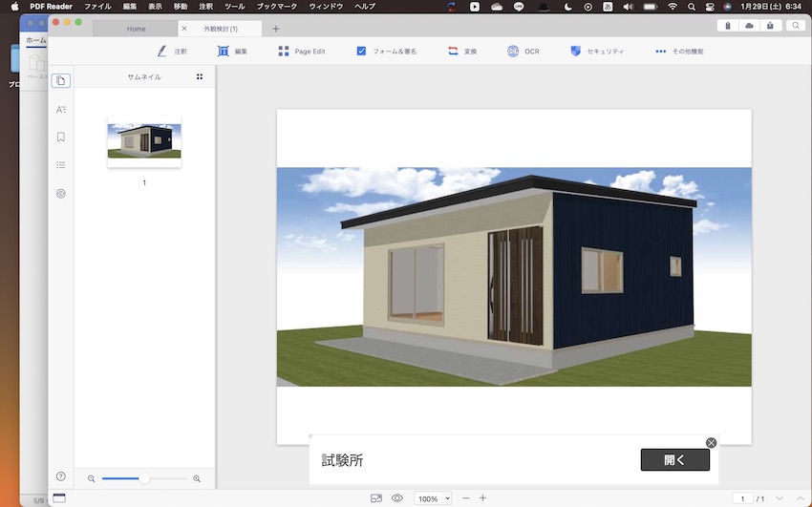Click the thumbnail size slider
The image size is (812, 507).
144,478
